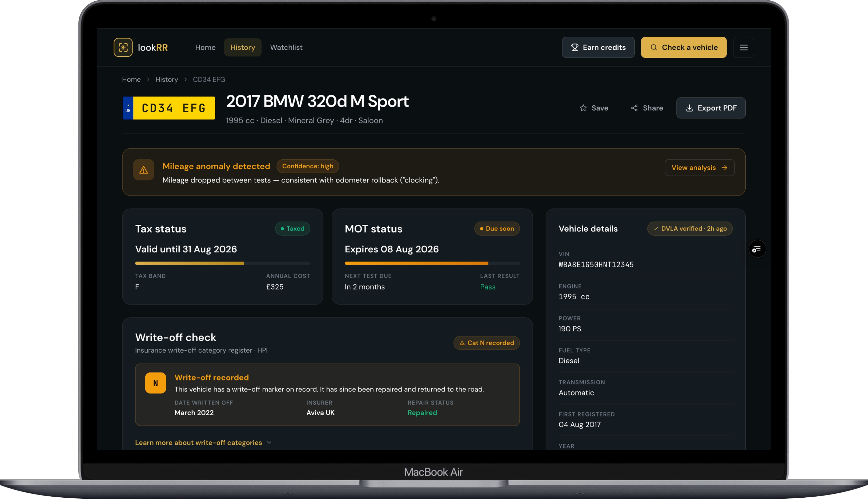
Task: Click the orange N category icon
Action: [x=155, y=383]
